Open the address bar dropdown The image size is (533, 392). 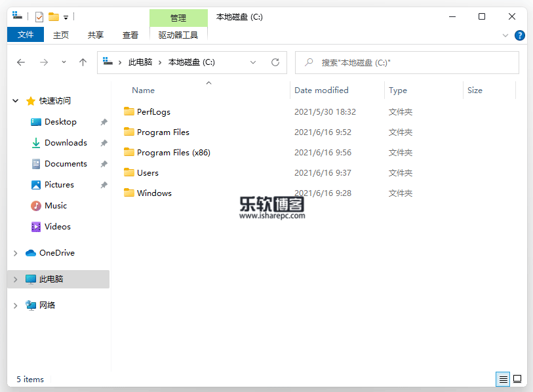(x=253, y=62)
